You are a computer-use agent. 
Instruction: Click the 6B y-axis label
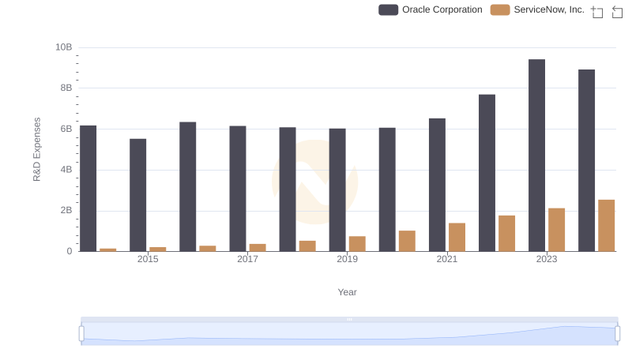coord(66,129)
